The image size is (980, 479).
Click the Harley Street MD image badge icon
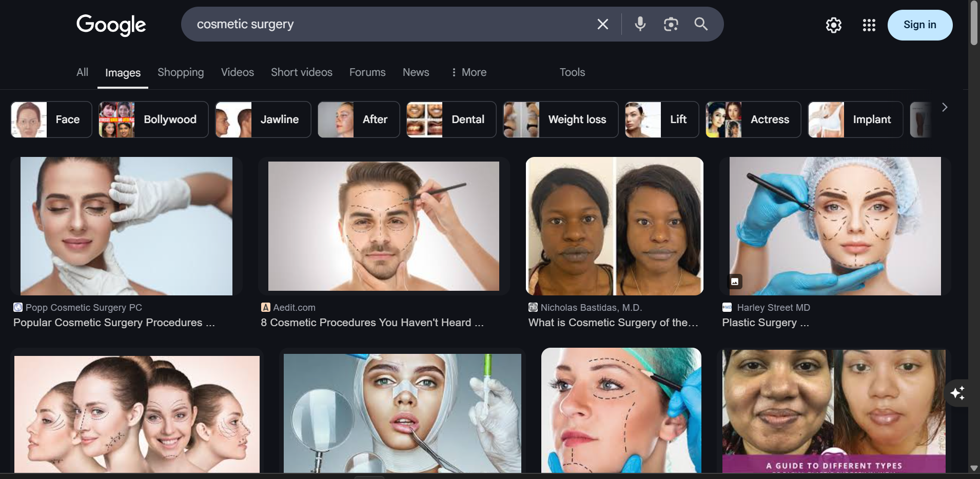[x=735, y=282]
